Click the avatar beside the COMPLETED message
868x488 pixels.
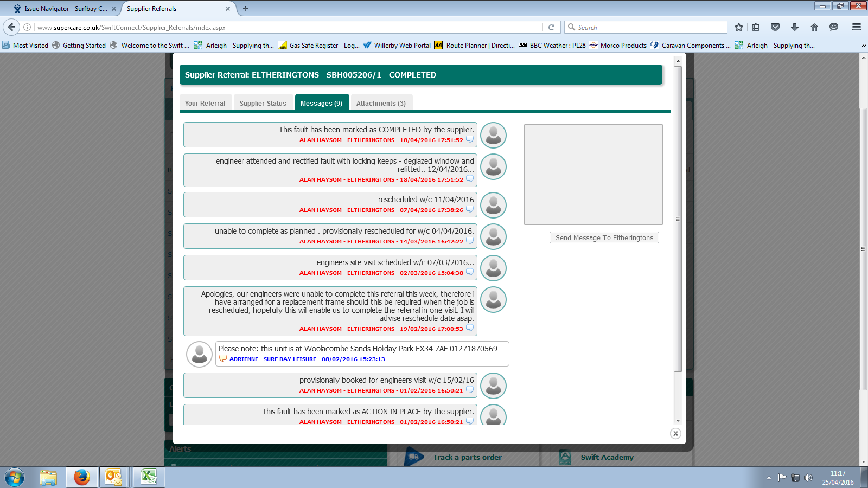click(x=494, y=135)
